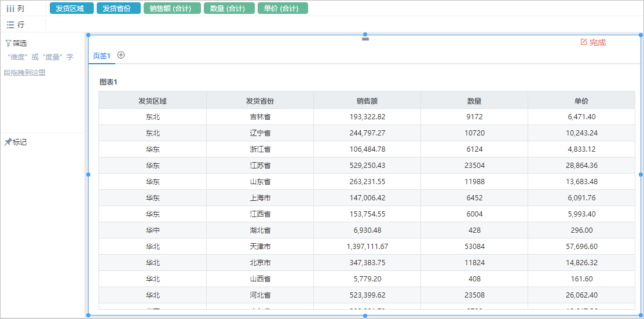Screen dimensions: 644x319
Task: Switch to the 页签1 tab
Action: (101, 56)
